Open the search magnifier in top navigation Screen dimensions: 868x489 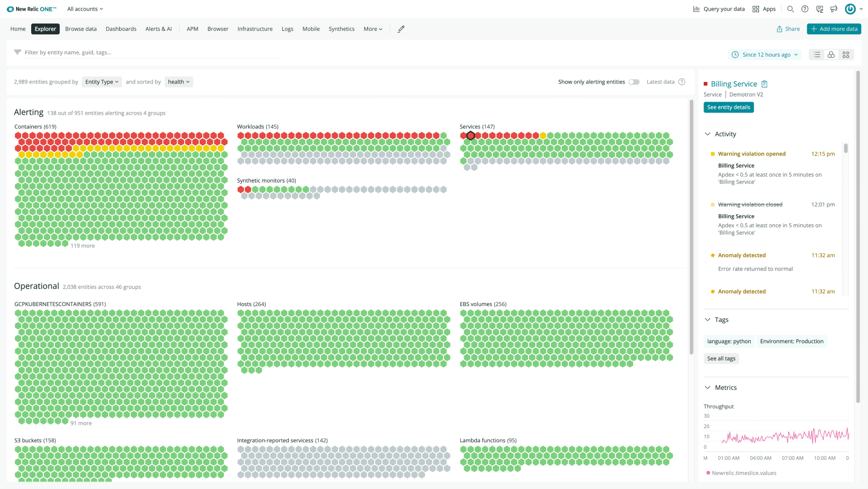coord(791,9)
